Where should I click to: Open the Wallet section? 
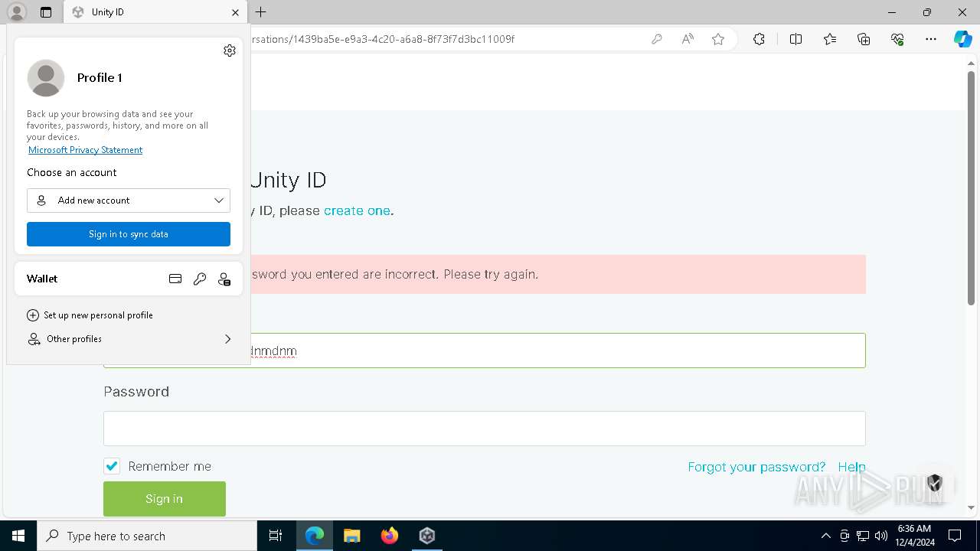pyautogui.click(x=129, y=279)
